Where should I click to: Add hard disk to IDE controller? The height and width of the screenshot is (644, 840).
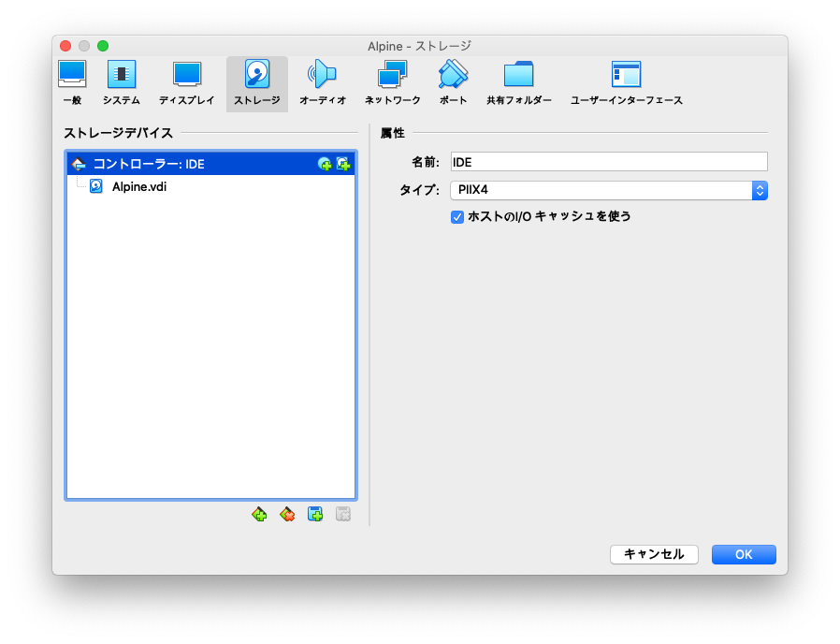(343, 164)
